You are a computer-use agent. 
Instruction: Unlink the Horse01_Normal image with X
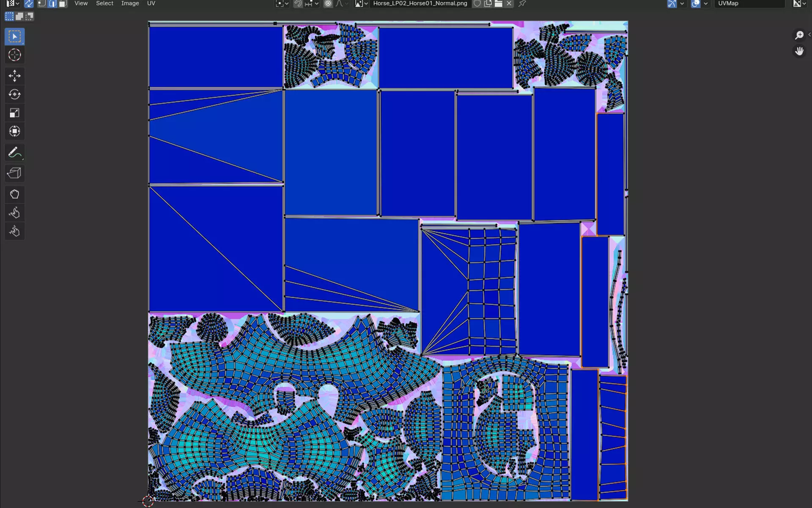[x=509, y=4]
